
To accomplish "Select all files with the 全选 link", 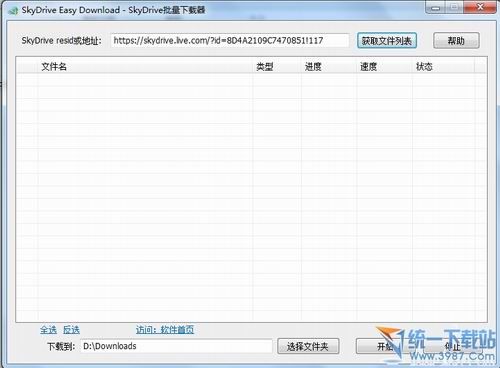I will pyautogui.click(x=48, y=330).
